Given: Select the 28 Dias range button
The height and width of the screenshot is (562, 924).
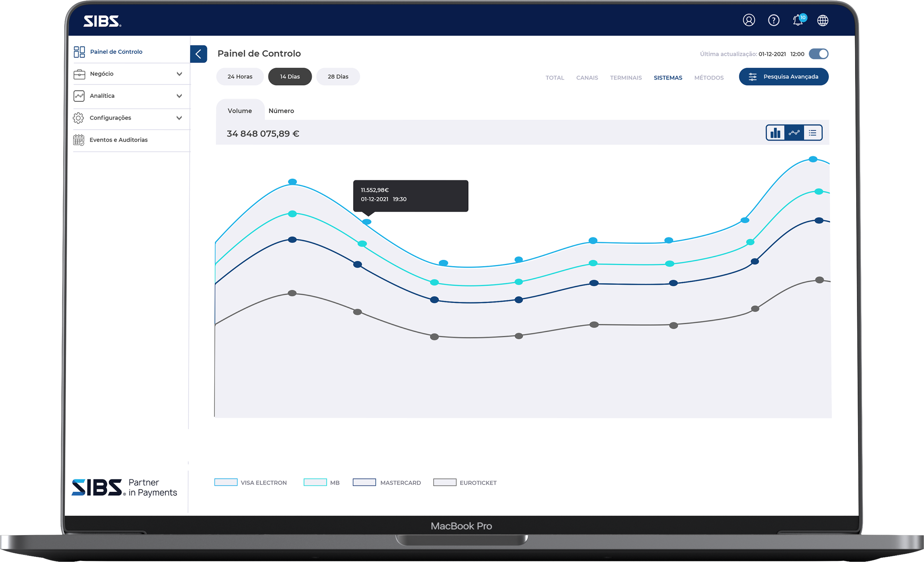Looking at the screenshot, I should [337, 77].
